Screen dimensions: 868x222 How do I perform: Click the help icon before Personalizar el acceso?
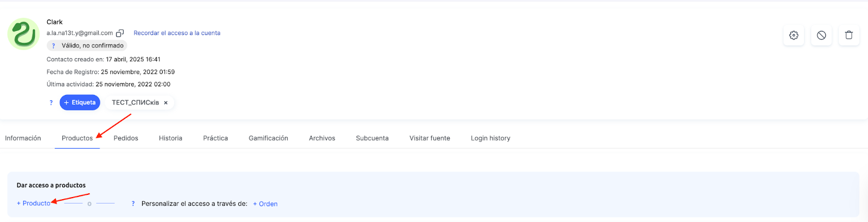[x=133, y=204]
